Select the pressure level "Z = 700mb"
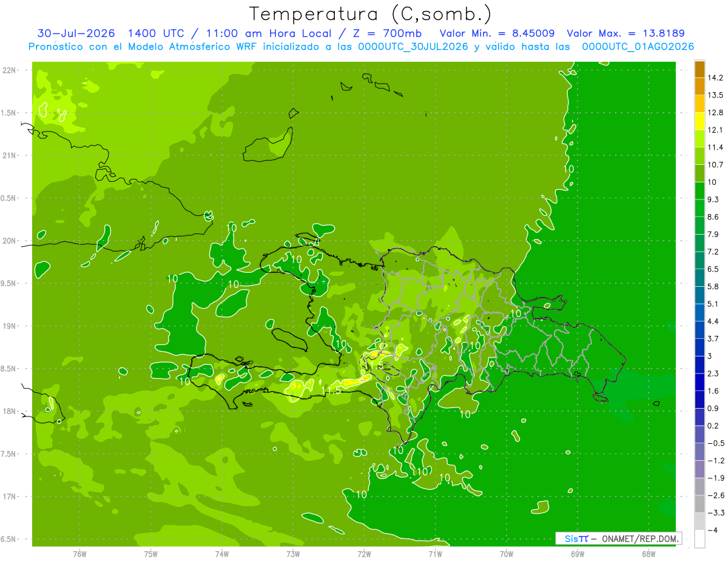The width and height of the screenshot is (728, 562). [387, 33]
